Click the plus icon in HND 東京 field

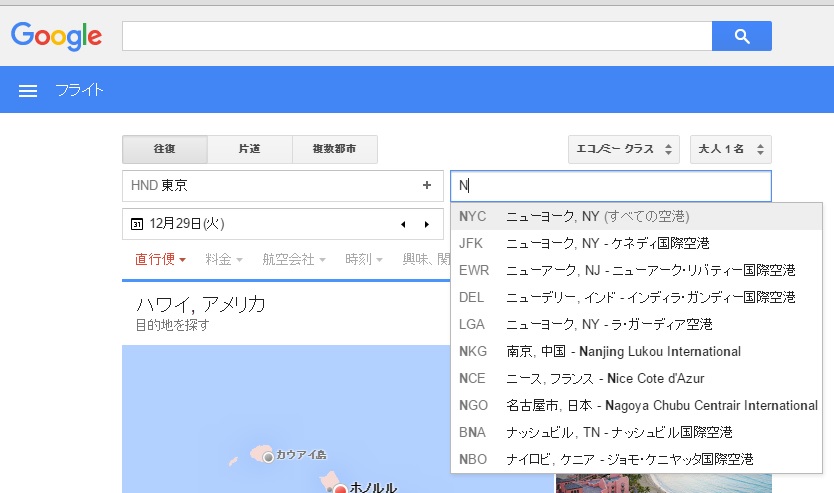(x=427, y=185)
